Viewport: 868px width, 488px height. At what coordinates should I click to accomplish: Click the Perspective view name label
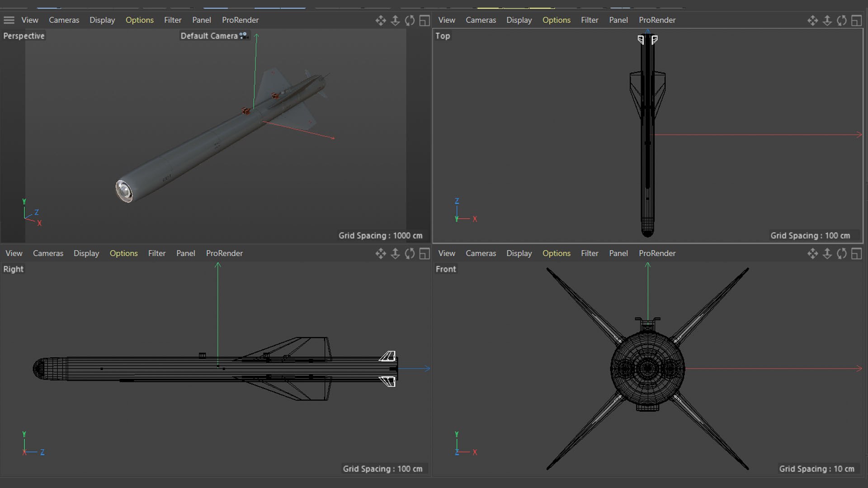[24, 36]
